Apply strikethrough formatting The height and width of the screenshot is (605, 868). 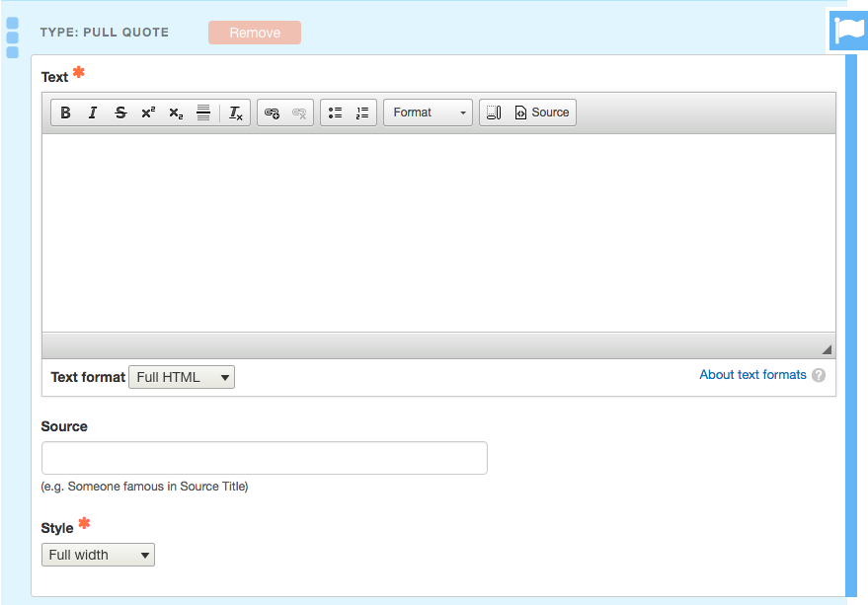(120, 113)
